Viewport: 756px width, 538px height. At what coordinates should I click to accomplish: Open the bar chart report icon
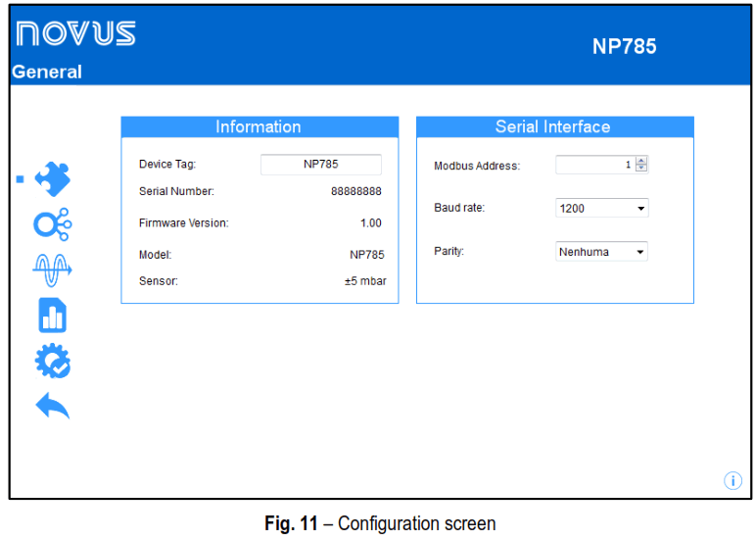point(53,316)
